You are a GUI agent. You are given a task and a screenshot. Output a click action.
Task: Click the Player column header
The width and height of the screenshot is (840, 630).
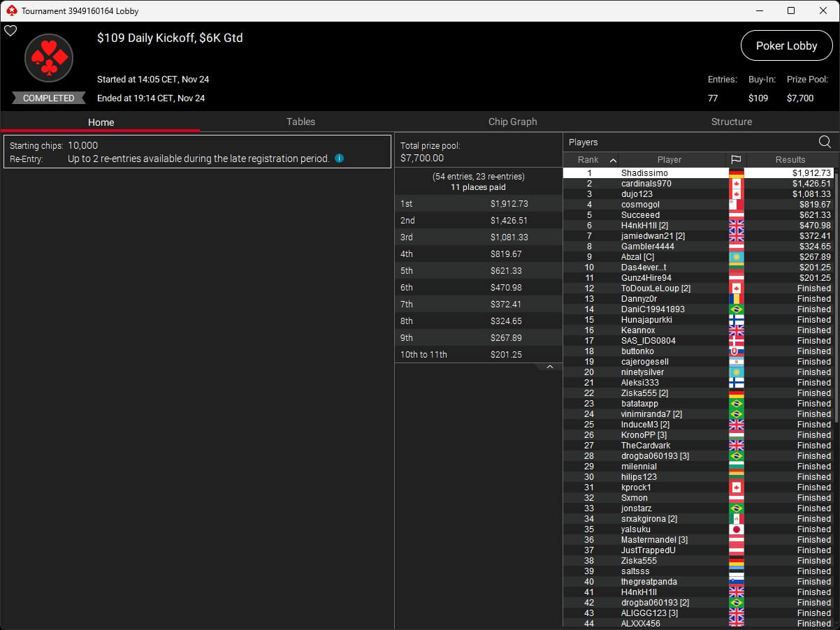click(669, 160)
